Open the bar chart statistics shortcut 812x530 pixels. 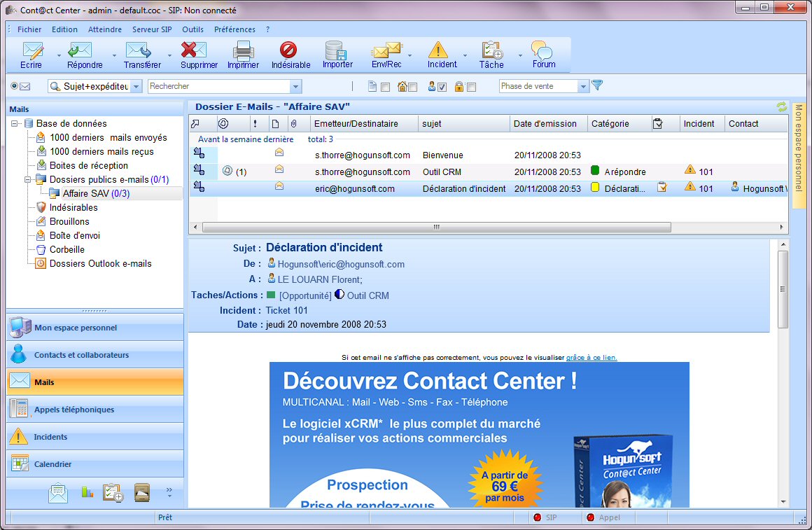87,491
